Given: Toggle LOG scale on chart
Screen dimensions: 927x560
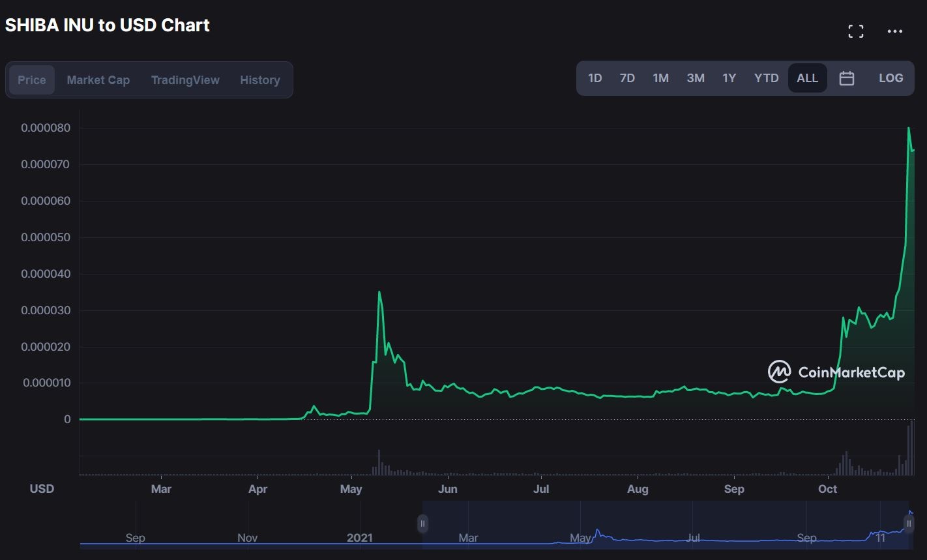Looking at the screenshot, I should coord(890,78).
